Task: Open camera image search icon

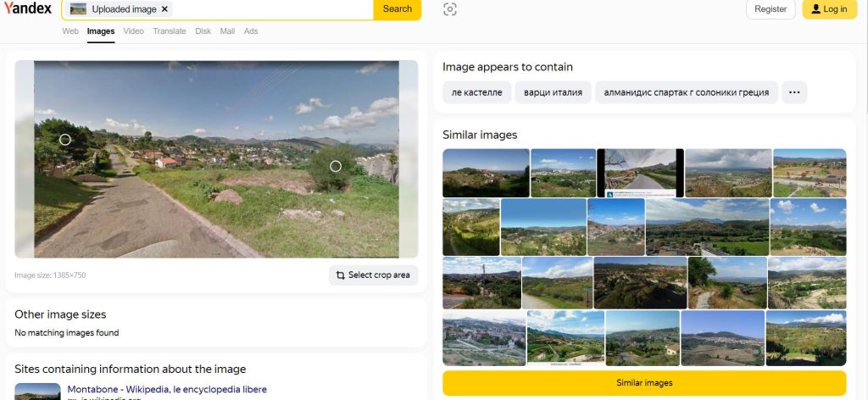Action: (450, 9)
